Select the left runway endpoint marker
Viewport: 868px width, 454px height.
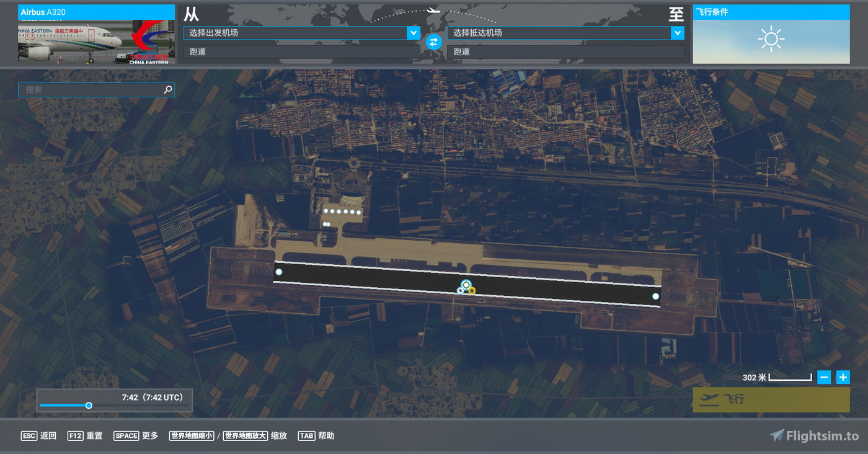coord(278,272)
